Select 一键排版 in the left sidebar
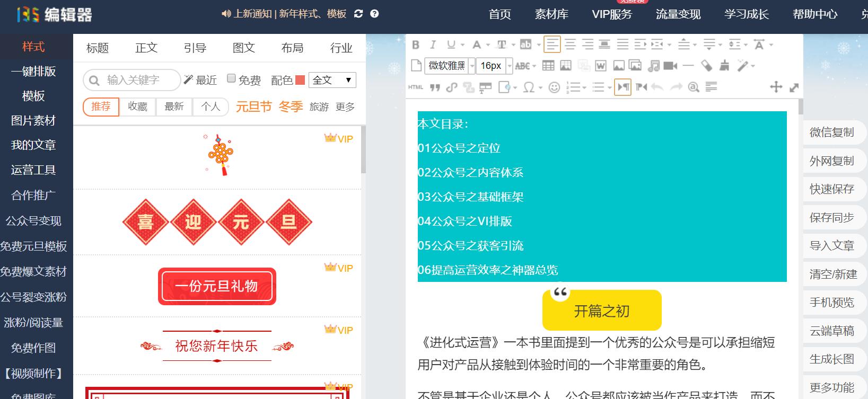The height and width of the screenshot is (399, 868). pos(33,72)
